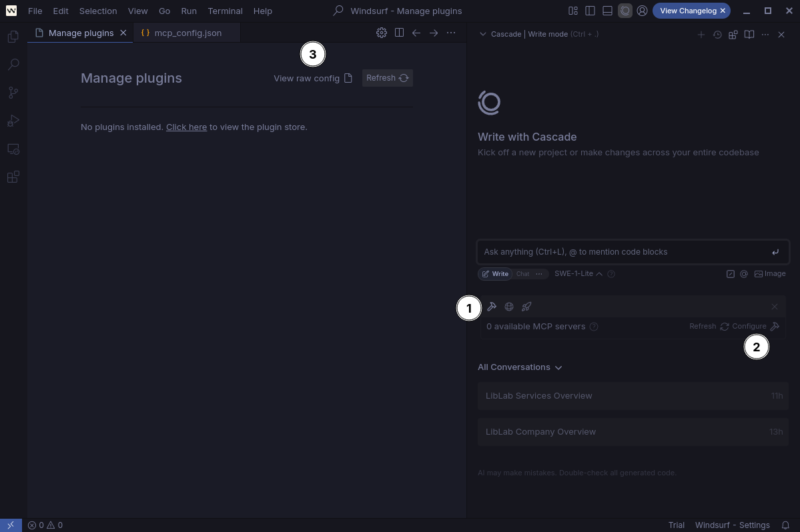Viewport: 800px width, 532px height.
Task: Open the Terminal menu
Action: pyautogui.click(x=225, y=11)
